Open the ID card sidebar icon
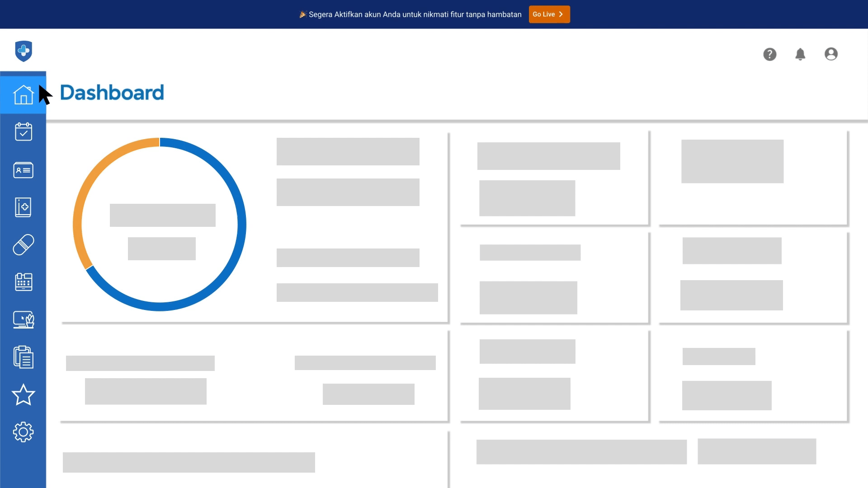 23,170
